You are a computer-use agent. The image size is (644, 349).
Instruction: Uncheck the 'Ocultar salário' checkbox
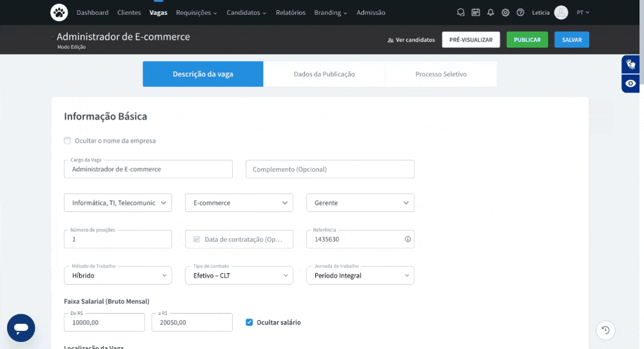[249, 323]
